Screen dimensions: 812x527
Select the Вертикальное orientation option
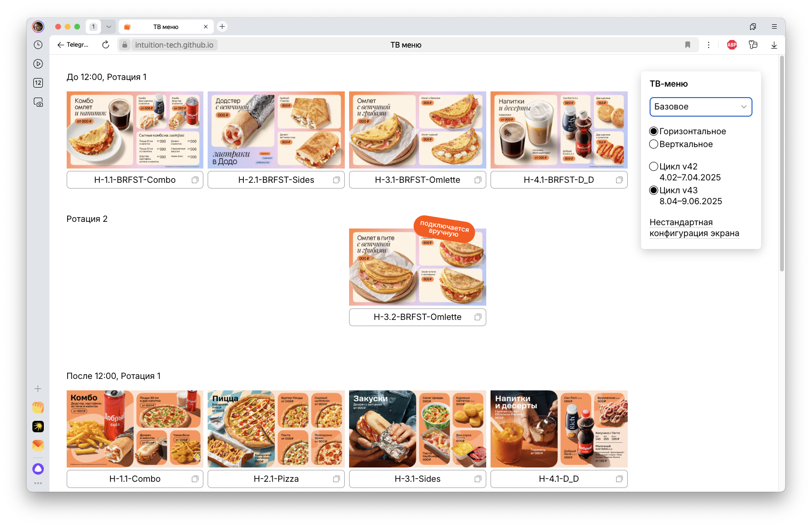tap(654, 144)
